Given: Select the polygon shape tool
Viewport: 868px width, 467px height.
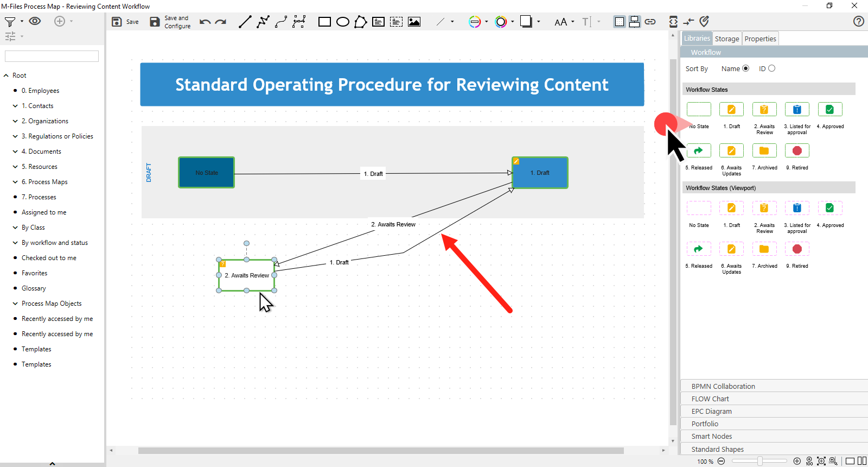Looking at the screenshot, I should pyautogui.click(x=360, y=22).
